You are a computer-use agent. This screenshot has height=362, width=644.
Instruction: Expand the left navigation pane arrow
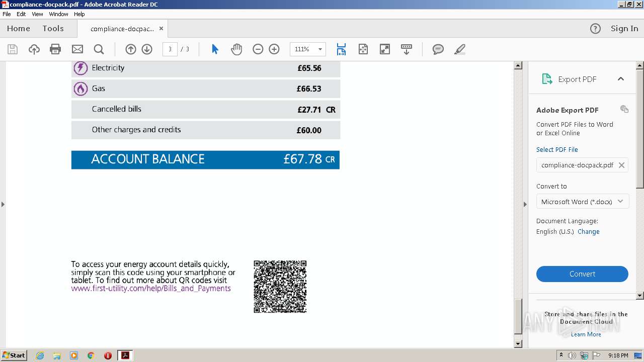[3, 204]
